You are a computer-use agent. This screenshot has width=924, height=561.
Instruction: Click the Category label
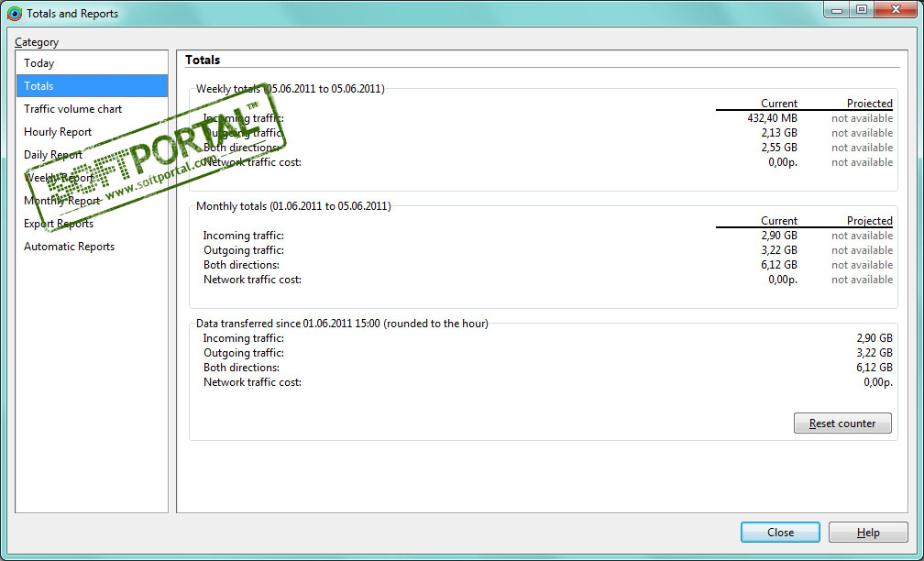point(37,42)
